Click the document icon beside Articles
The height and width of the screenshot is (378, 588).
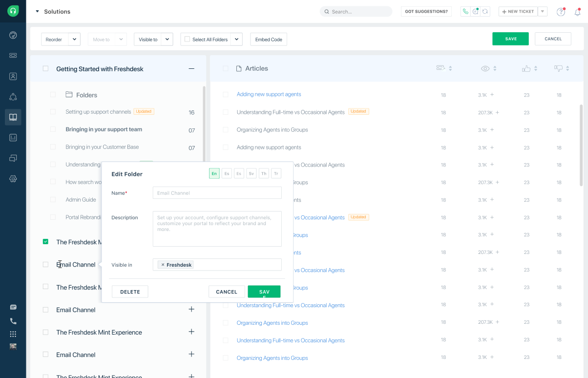[x=239, y=69]
